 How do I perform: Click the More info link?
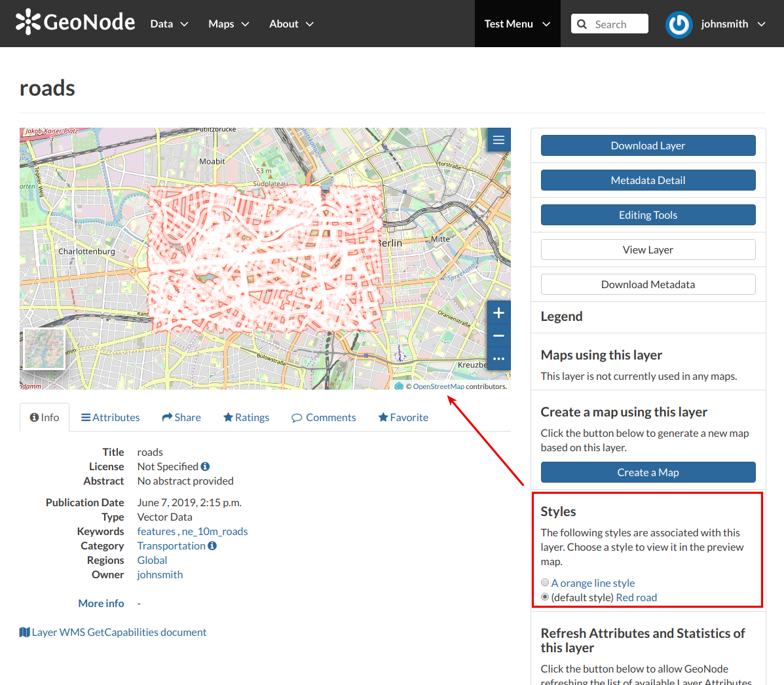(x=101, y=604)
